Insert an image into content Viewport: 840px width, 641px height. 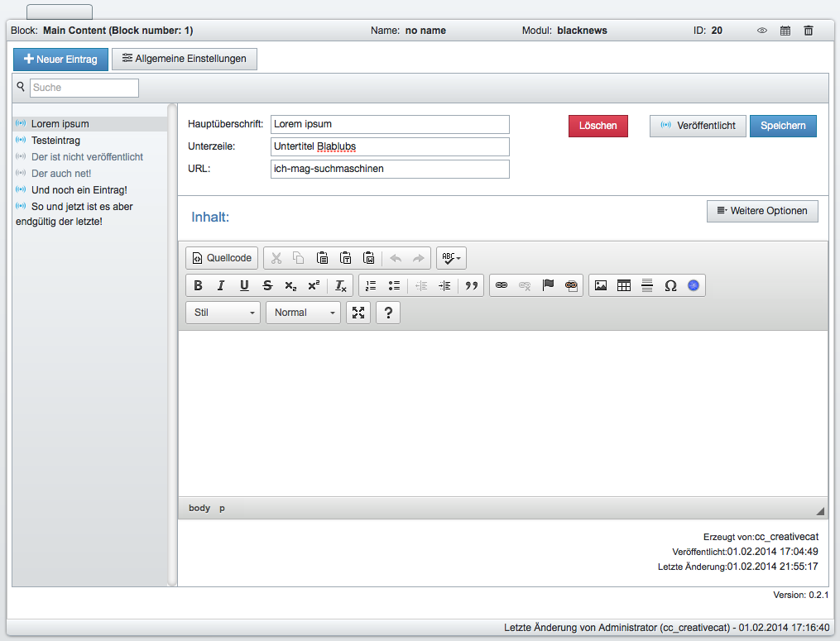[601, 285]
